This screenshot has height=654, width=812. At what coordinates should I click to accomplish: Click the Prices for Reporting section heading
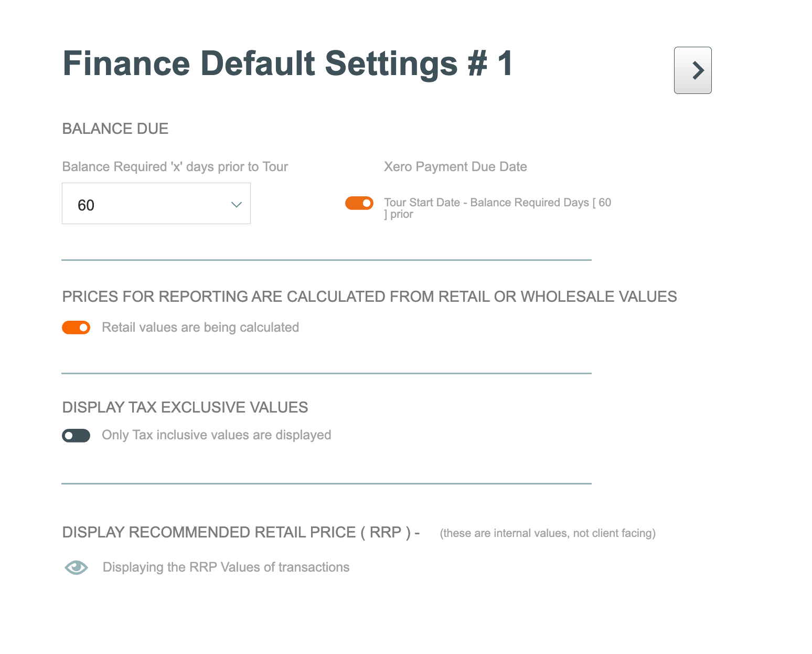[x=369, y=297]
